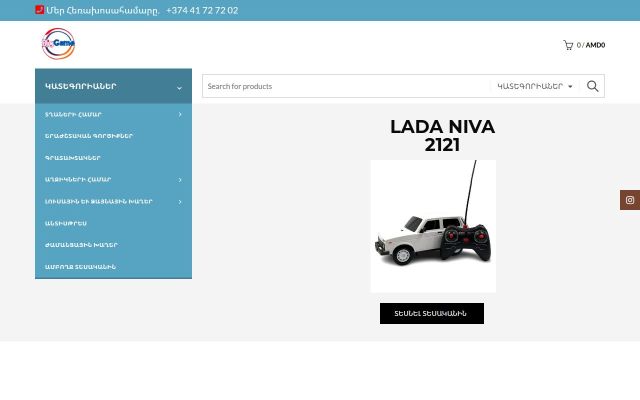The image size is (640, 400).
Task: Click the phone number +374 41 72 72 02
Action: click(202, 10)
